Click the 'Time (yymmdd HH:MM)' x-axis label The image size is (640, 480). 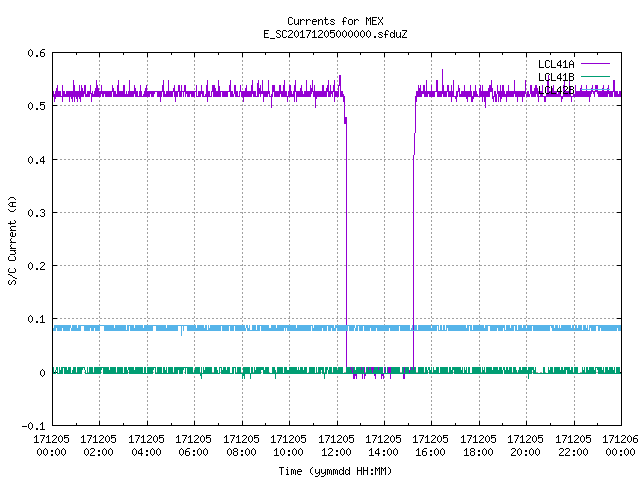tap(335, 471)
